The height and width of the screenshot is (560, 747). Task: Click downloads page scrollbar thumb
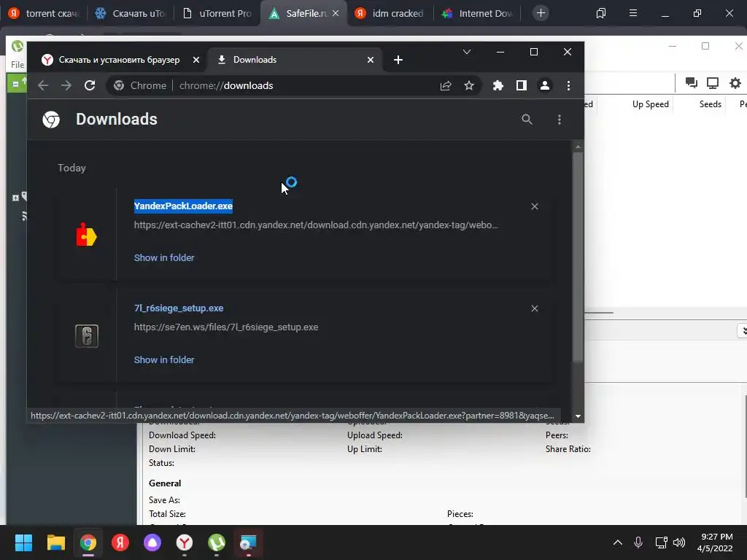click(x=578, y=257)
